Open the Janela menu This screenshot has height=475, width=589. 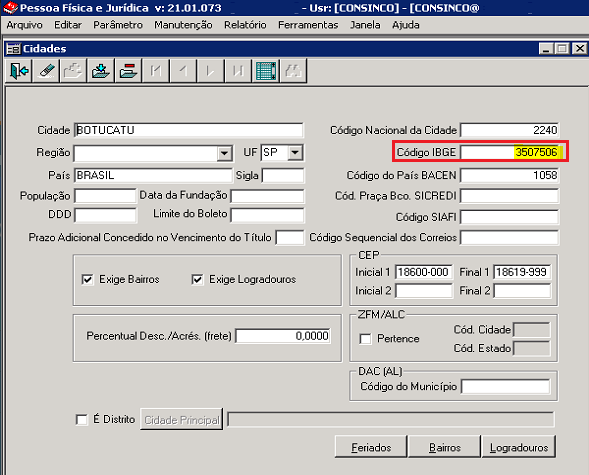(365, 25)
